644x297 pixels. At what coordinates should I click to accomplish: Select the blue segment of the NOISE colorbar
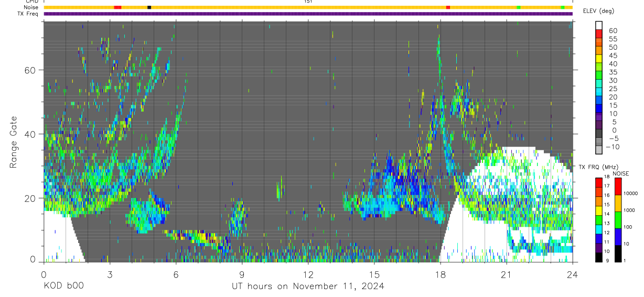618,237
